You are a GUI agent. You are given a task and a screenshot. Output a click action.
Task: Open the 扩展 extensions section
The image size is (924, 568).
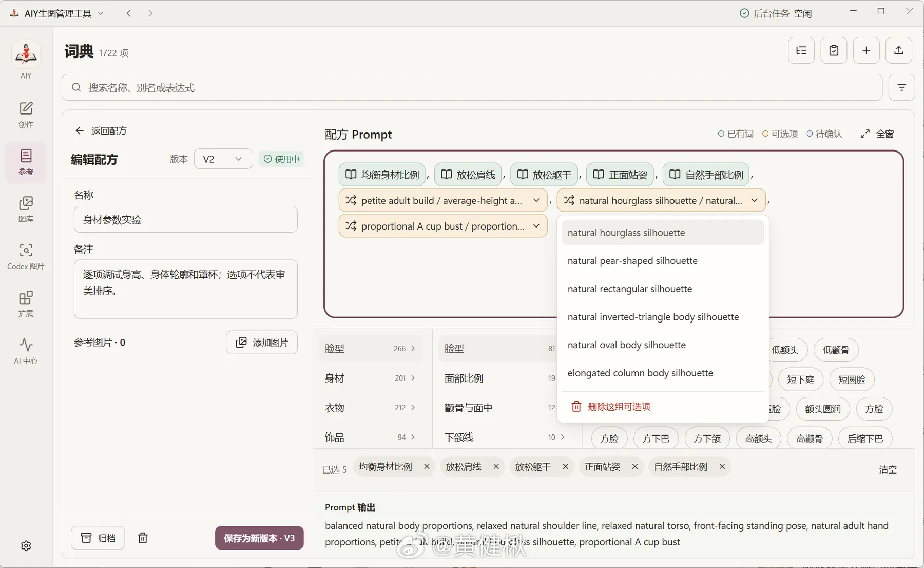coord(26,304)
